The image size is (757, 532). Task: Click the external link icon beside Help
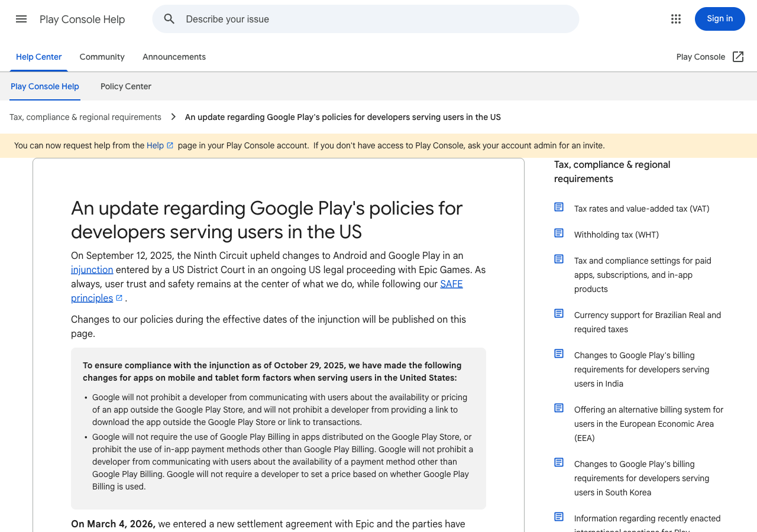point(170,145)
